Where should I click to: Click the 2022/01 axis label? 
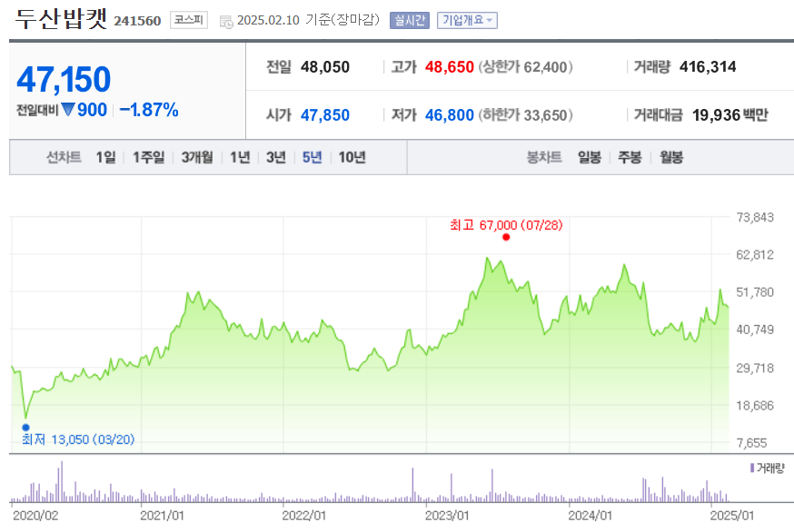coord(303,516)
